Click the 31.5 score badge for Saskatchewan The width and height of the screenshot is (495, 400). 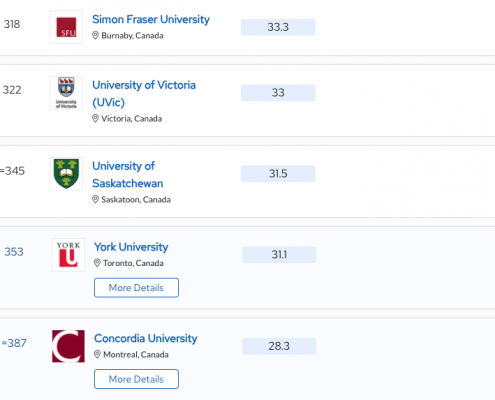(x=278, y=174)
